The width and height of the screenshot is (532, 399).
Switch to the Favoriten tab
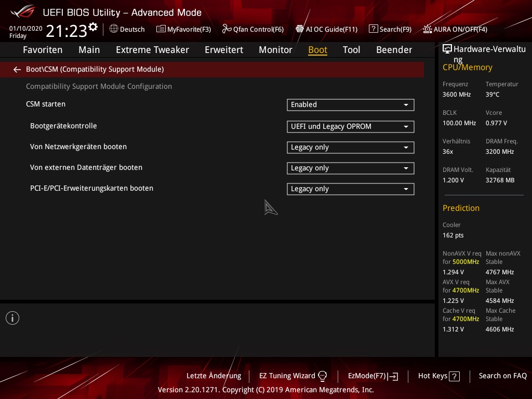43,50
